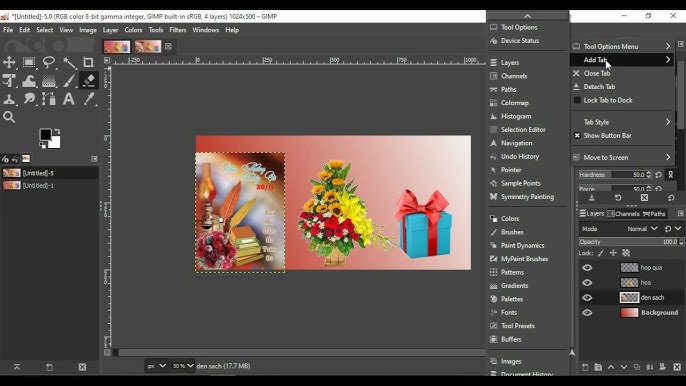Image resolution: width=686 pixels, height=386 pixels.
Task: Lower layer with down arrow icon
Action: coord(624,367)
